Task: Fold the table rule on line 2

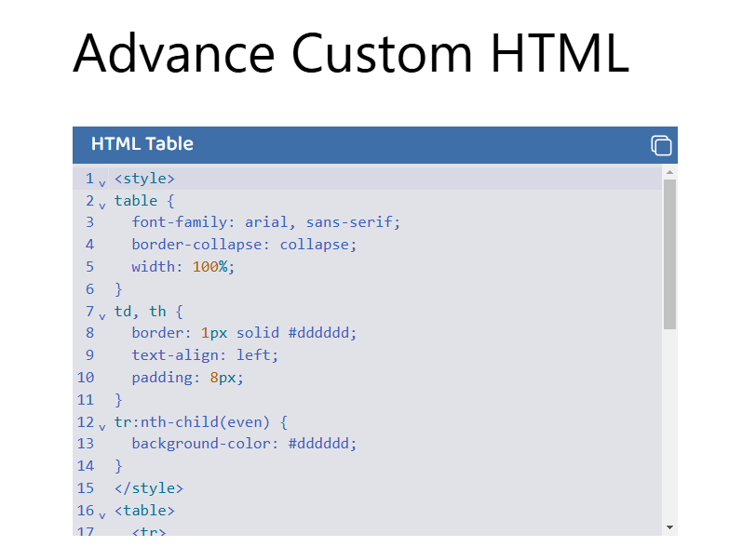Action: [x=102, y=204]
